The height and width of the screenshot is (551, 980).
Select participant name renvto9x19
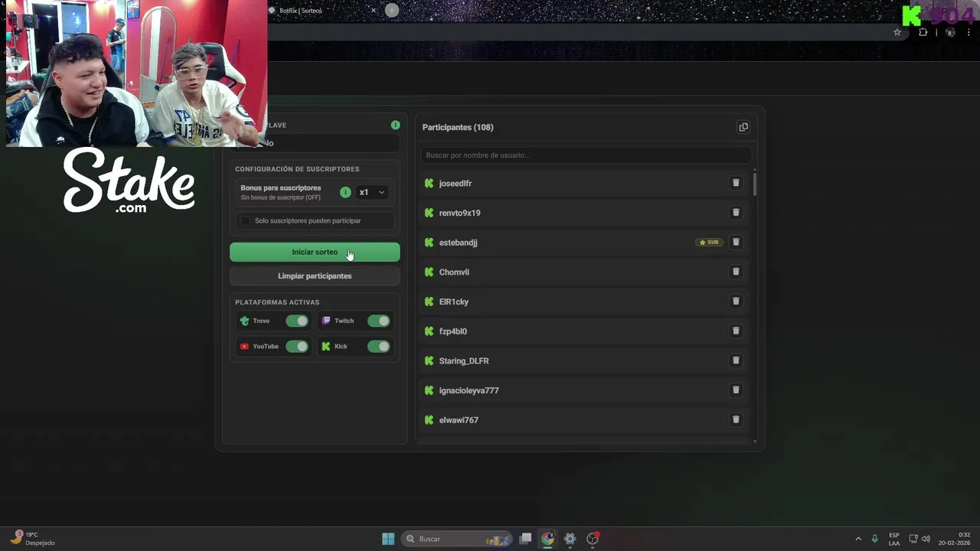click(x=460, y=213)
